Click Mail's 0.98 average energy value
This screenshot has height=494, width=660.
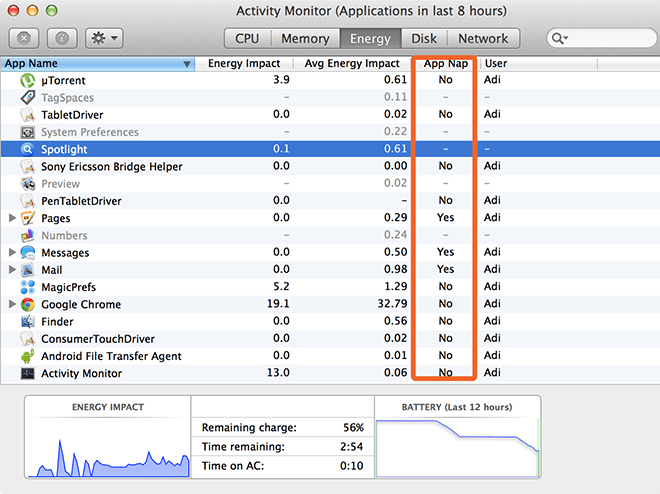396,269
